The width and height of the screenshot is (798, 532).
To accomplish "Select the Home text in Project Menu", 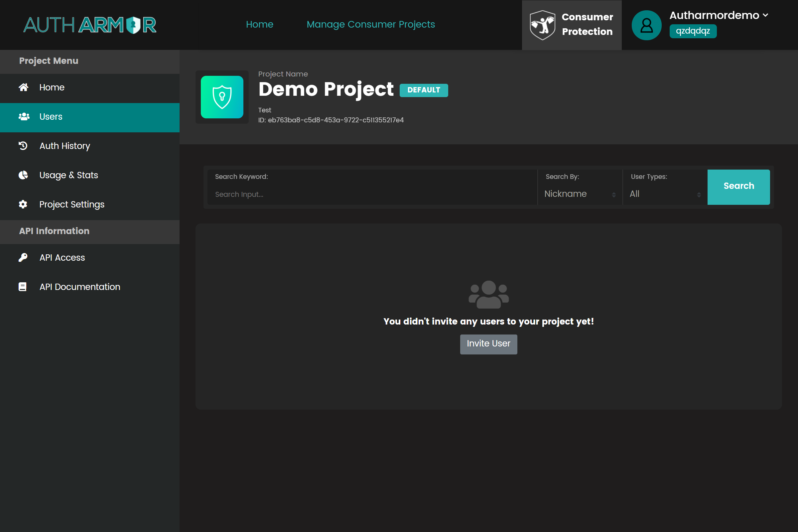I will [x=52, y=87].
